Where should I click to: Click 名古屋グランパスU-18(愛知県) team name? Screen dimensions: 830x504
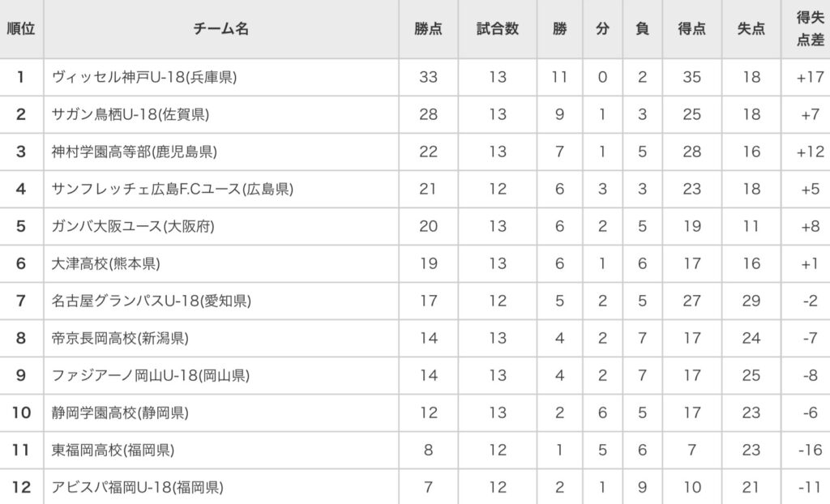(151, 301)
